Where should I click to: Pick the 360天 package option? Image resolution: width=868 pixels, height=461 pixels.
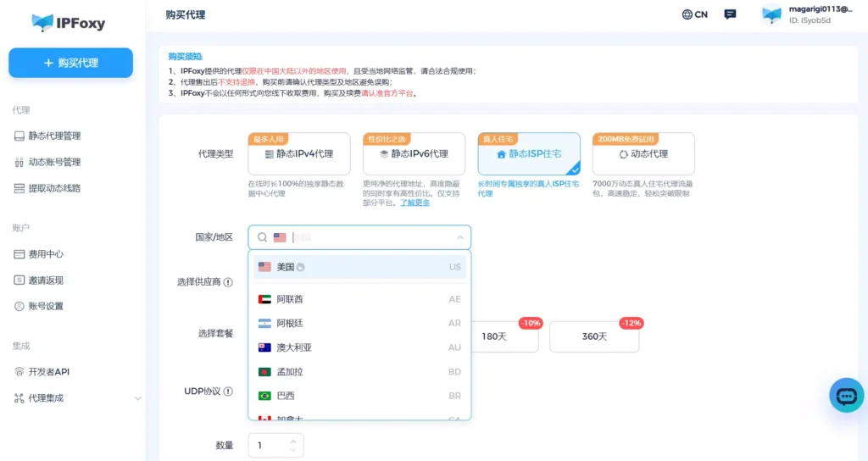594,336
